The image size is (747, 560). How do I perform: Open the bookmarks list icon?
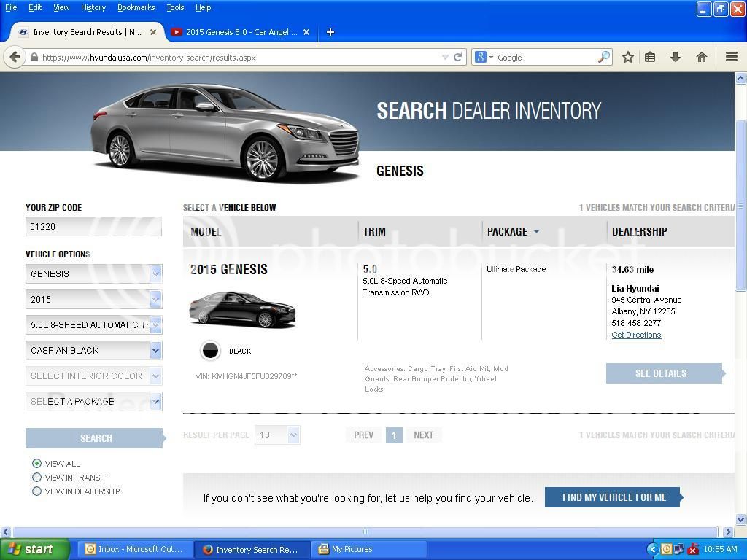point(650,57)
